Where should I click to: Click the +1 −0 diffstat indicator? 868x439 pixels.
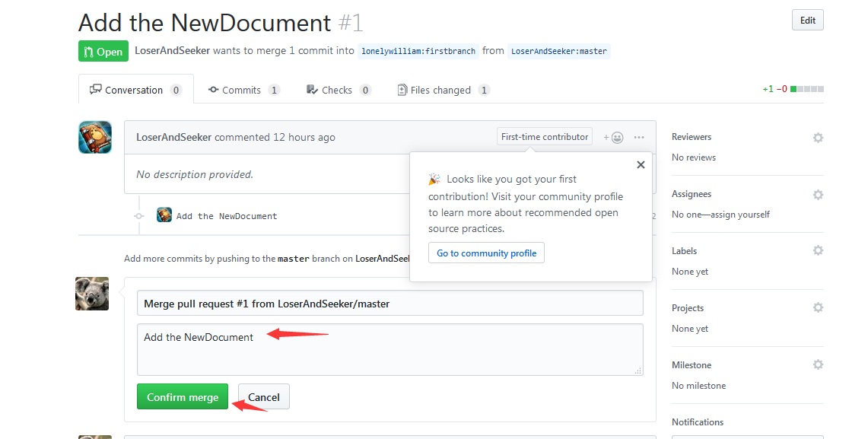[793, 89]
